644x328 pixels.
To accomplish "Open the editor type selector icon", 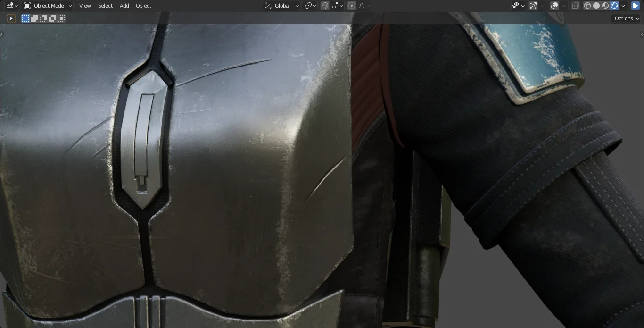I will click(10, 5).
